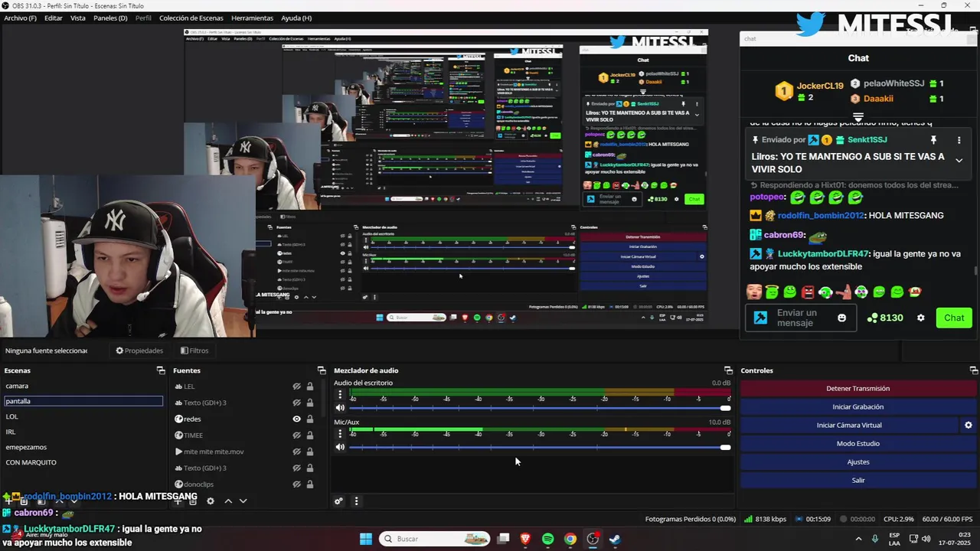This screenshot has height=551, width=980.
Task: Pop out the Mezclador de audio dock
Action: click(x=728, y=370)
